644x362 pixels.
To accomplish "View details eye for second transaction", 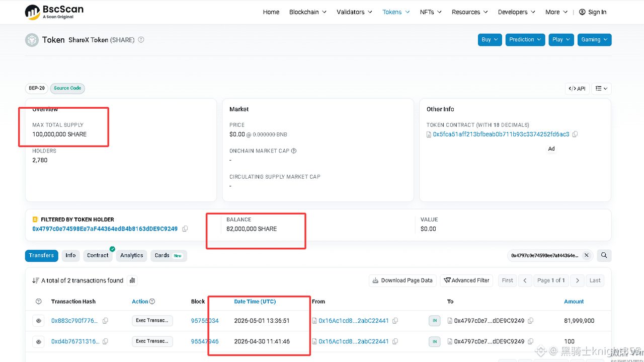I will point(39,341).
